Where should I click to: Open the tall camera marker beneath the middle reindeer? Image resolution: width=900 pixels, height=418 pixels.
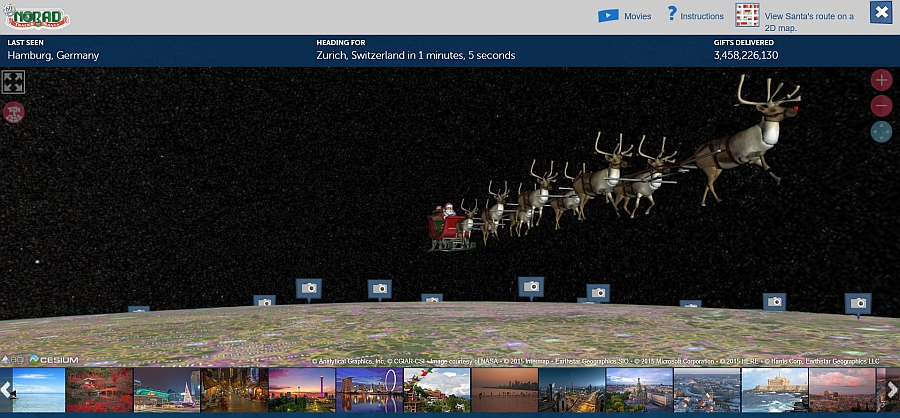coord(531,288)
